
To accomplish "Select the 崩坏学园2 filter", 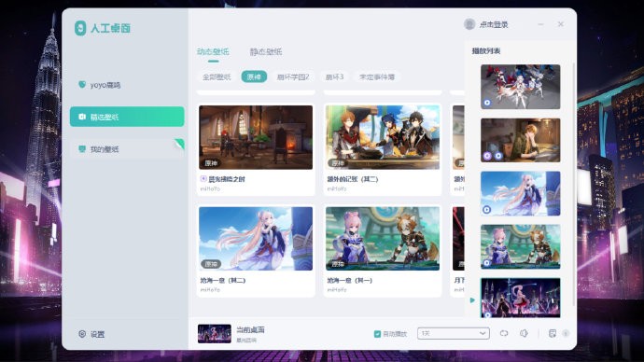I will (x=293, y=77).
